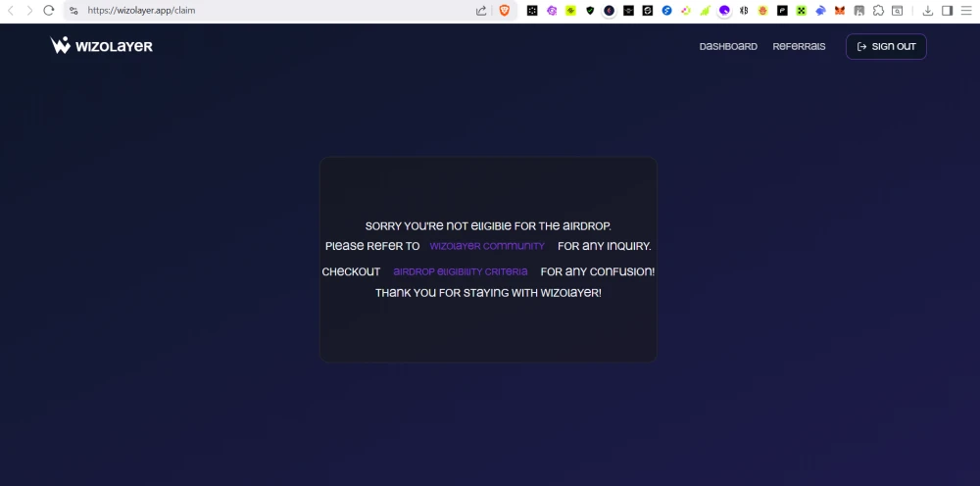
Task: Open the Referrals nav item
Action: [x=799, y=47]
